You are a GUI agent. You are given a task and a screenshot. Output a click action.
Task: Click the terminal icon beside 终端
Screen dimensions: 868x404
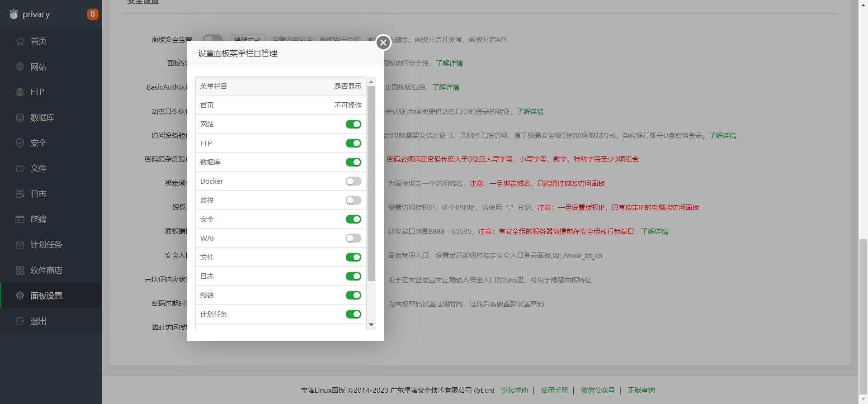(x=20, y=219)
